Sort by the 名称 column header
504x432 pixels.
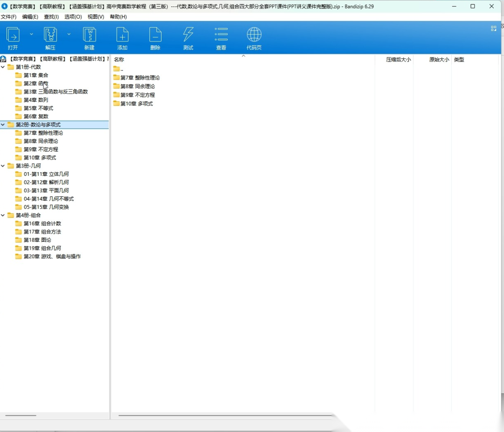point(119,60)
